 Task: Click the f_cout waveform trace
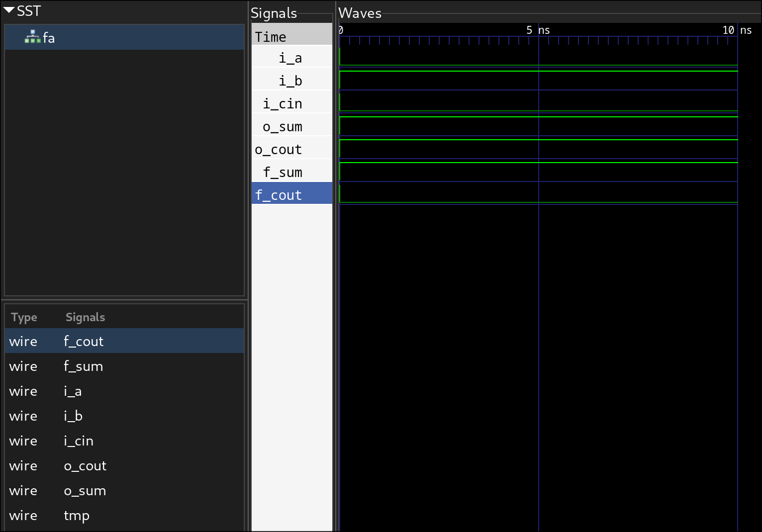click(x=538, y=193)
